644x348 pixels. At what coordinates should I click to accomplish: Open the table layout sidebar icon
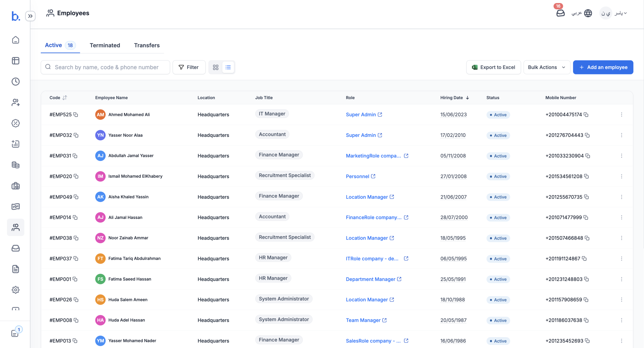[16, 61]
